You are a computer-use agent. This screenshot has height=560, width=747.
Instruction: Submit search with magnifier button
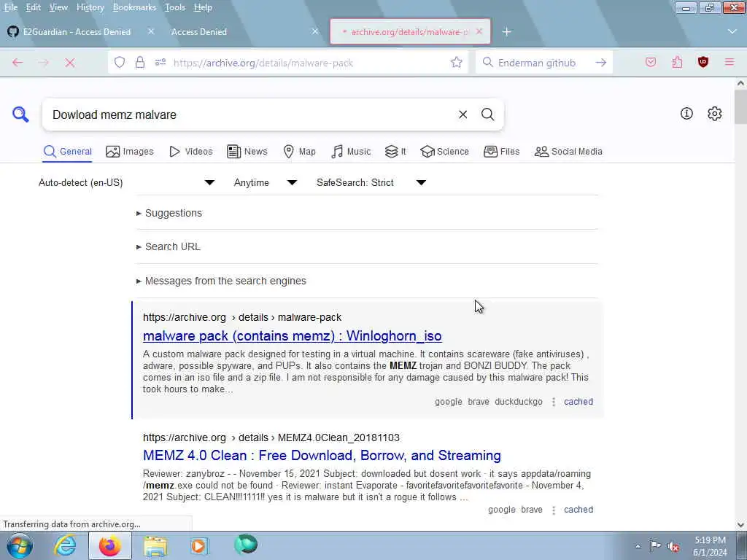pos(487,114)
